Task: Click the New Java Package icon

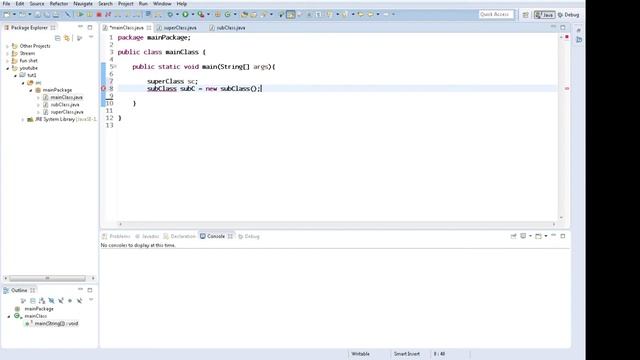Action: click(x=218, y=14)
